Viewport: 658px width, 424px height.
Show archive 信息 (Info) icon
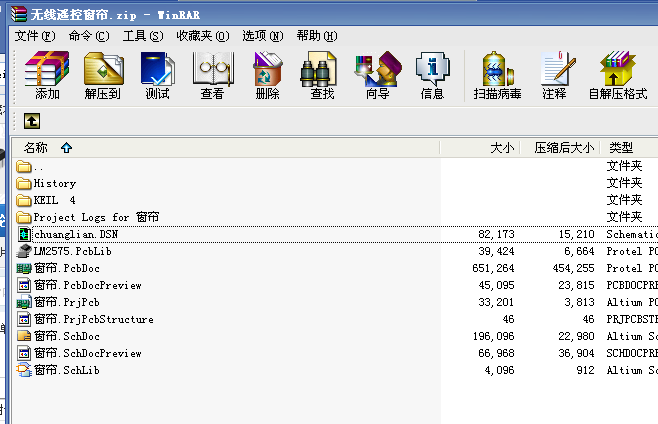pyautogui.click(x=432, y=69)
